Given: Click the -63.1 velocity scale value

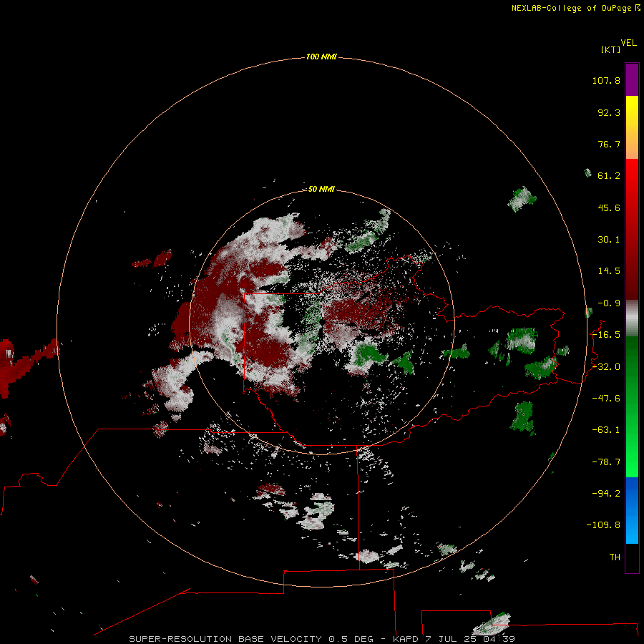Looking at the screenshot, I should tap(606, 430).
